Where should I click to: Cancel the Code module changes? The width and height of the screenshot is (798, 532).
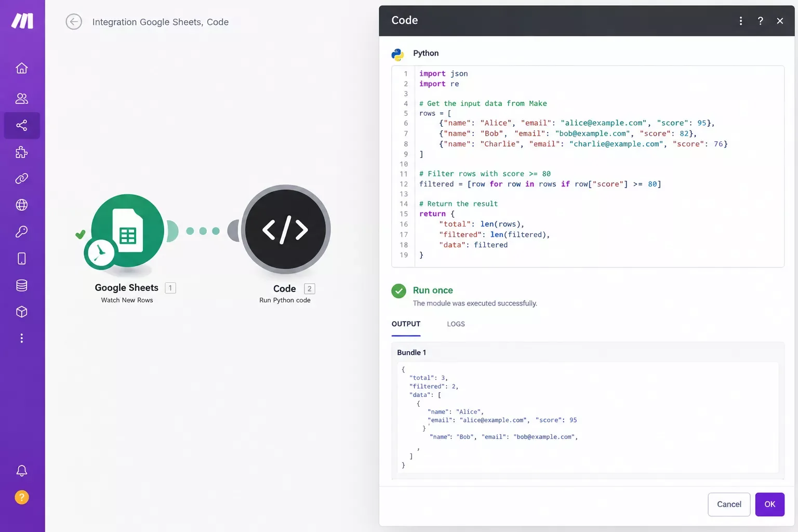(729, 504)
